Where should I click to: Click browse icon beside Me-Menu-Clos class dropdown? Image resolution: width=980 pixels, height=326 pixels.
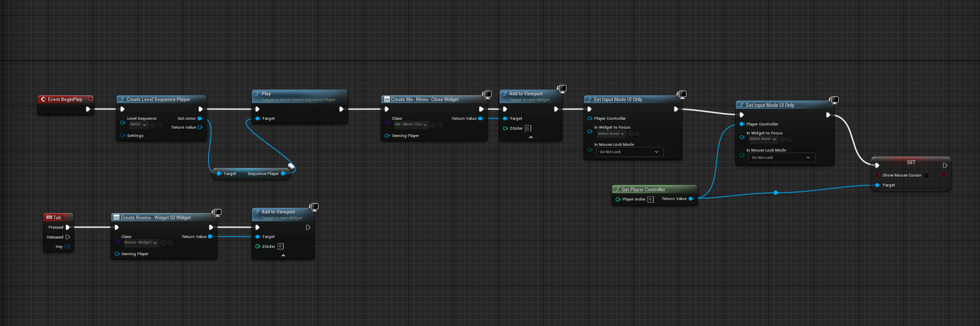pyautogui.click(x=440, y=125)
